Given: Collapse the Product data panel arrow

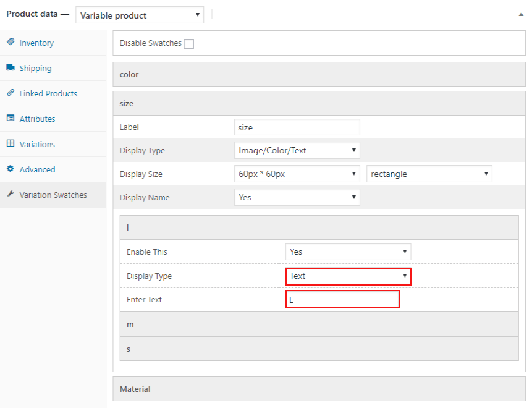Looking at the screenshot, I should click(521, 15).
